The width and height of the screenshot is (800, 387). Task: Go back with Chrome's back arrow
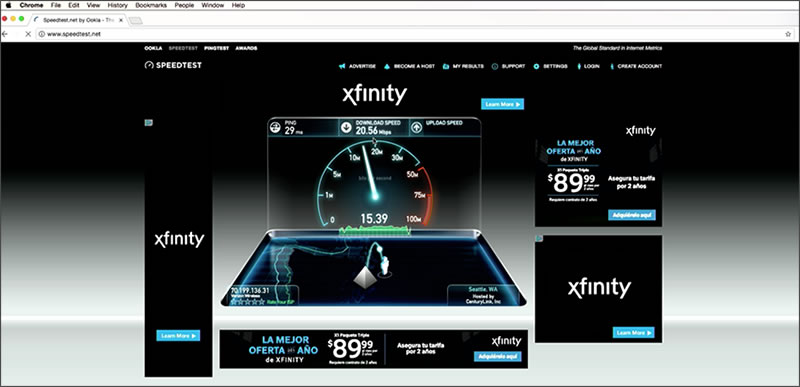pyautogui.click(x=5, y=34)
